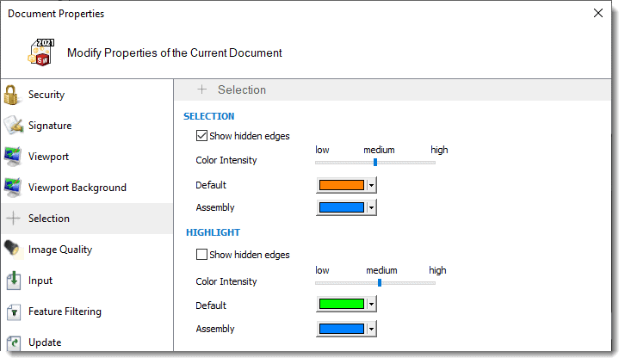
Task: Click the Viewport Background icon
Action: pyautogui.click(x=13, y=188)
